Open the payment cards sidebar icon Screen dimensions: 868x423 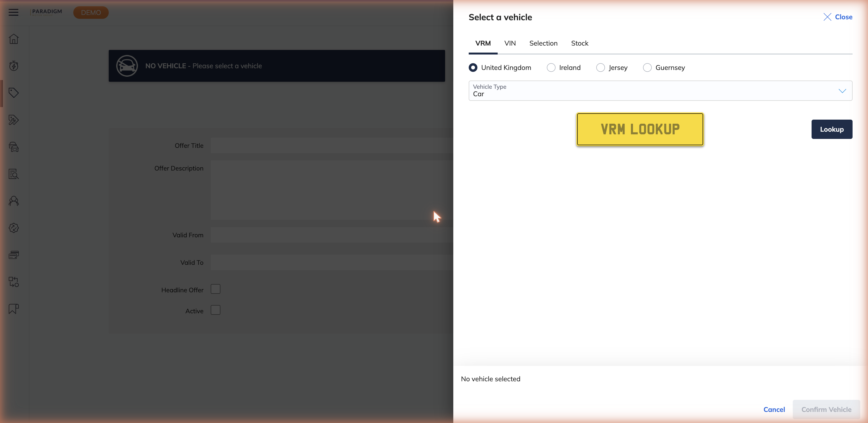(14, 255)
